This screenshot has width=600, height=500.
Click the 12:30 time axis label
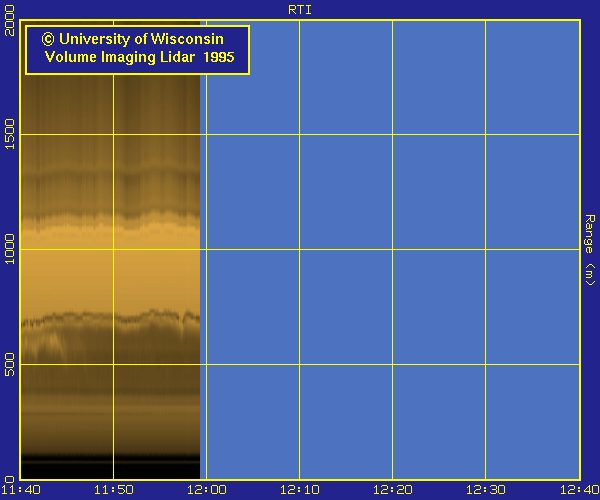tap(486, 490)
